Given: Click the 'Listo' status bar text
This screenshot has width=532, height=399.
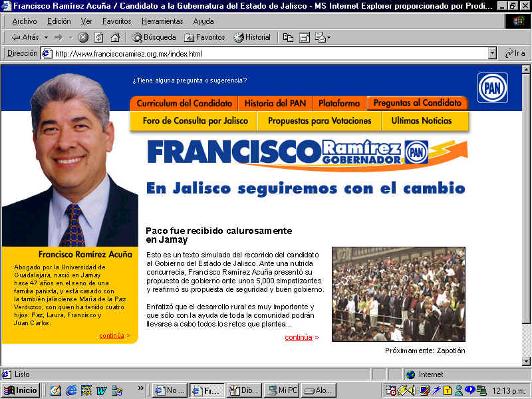Looking at the screenshot, I should click(x=22, y=374).
